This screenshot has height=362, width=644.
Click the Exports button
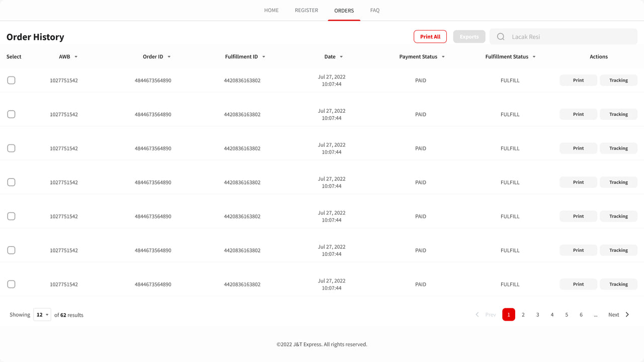469,36
